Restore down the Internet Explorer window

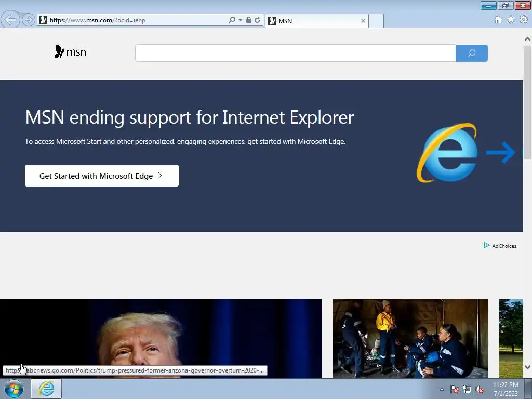tap(506, 5)
